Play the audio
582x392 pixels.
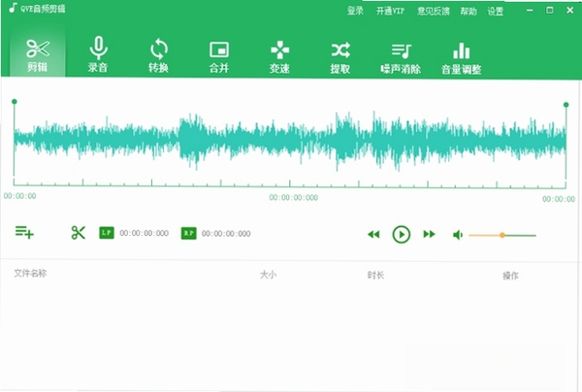402,235
